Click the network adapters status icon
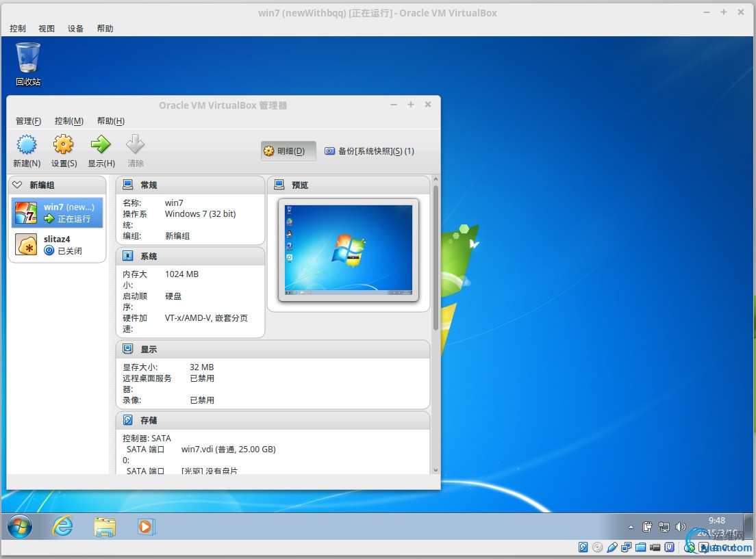 [627, 547]
